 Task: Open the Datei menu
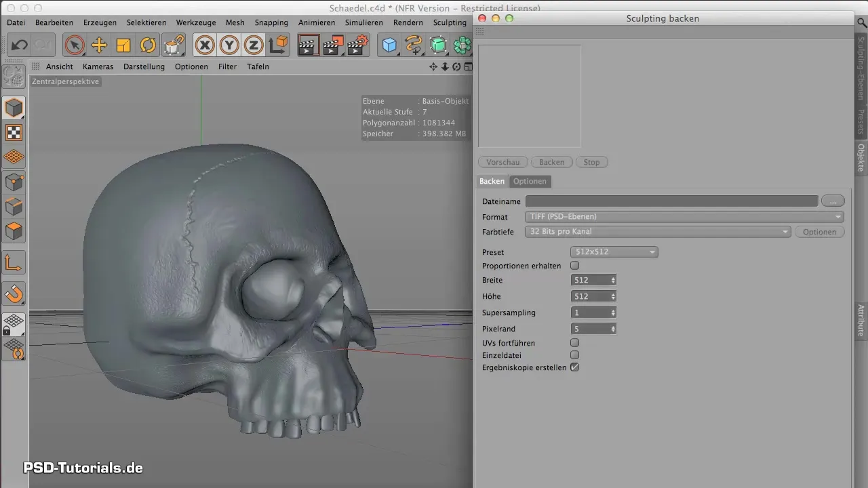pyautogui.click(x=16, y=22)
